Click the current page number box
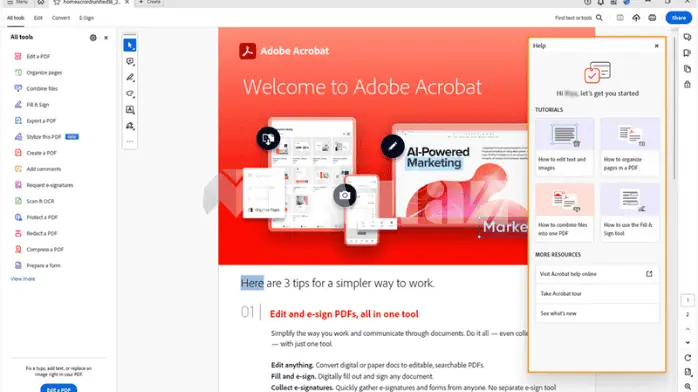Viewport: 698px width, 392px height. pyautogui.click(x=687, y=300)
